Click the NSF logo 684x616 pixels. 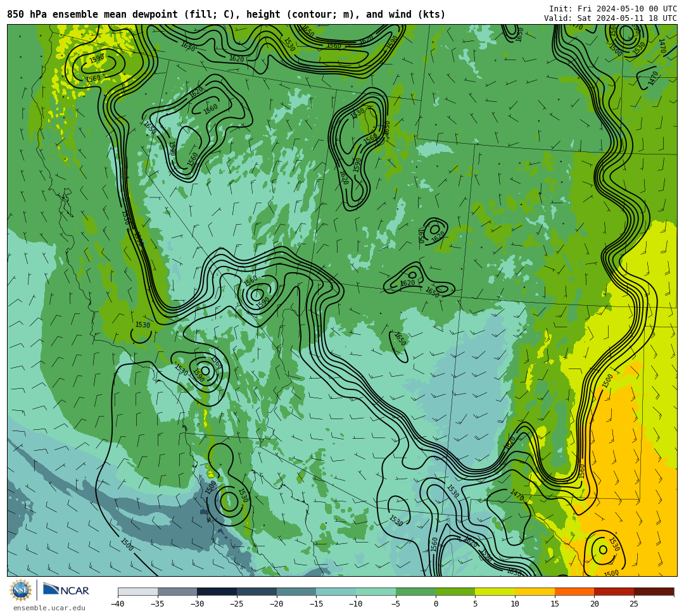click(20, 590)
